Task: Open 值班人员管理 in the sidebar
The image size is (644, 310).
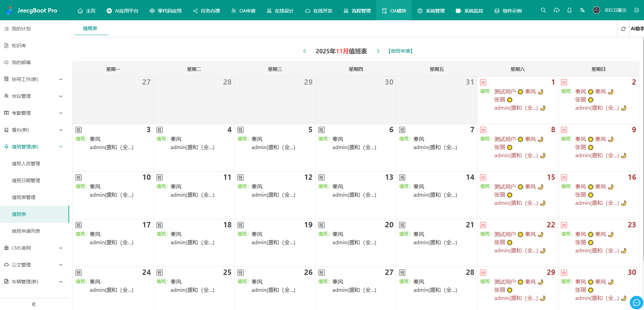Action: pyautogui.click(x=26, y=164)
